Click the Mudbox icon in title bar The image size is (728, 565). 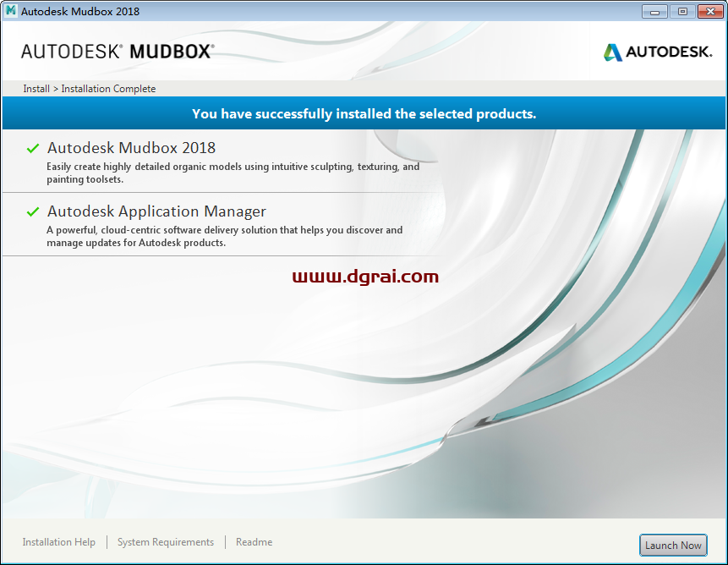pyautogui.click(x=11, y=10)
